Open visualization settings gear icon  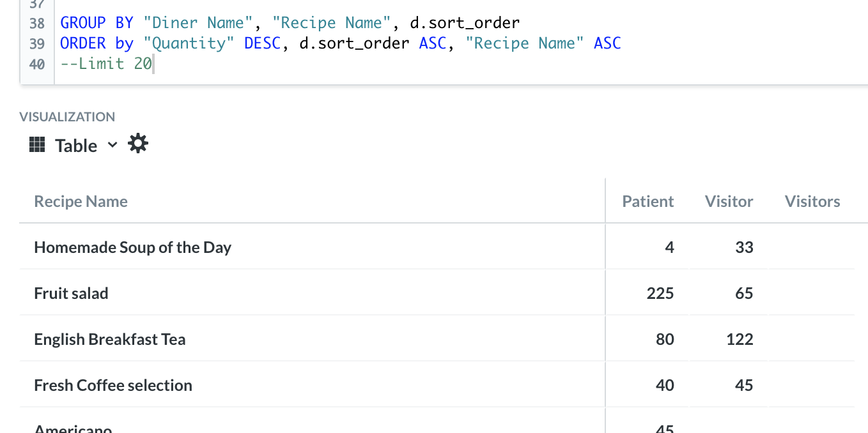[x=138, y=144]
